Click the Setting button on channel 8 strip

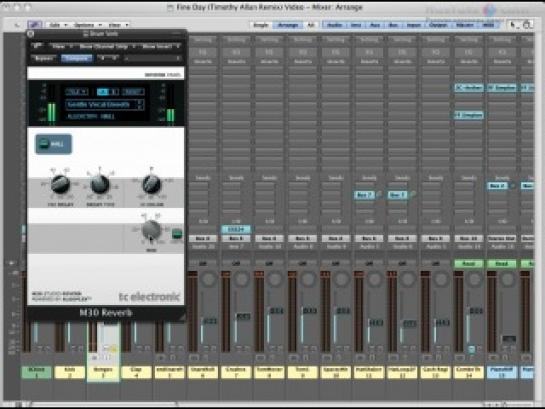(x=269, y=40)
